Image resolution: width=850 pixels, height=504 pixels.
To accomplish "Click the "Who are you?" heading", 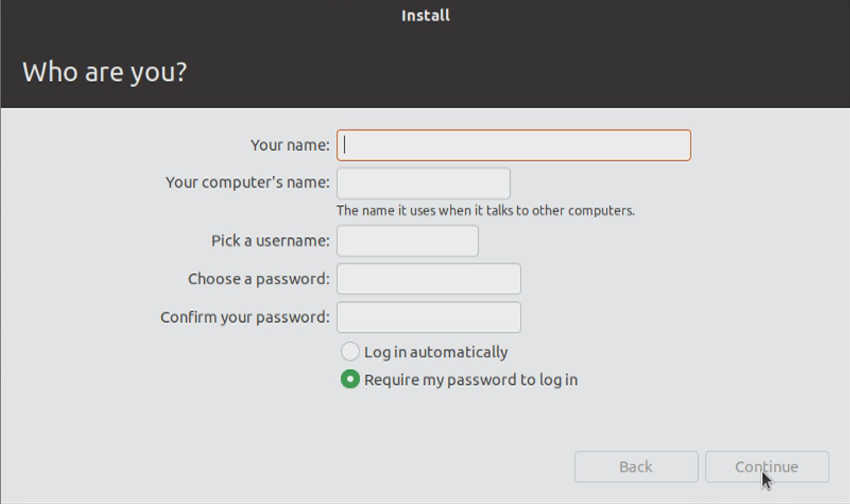I will tap(105, 71).
